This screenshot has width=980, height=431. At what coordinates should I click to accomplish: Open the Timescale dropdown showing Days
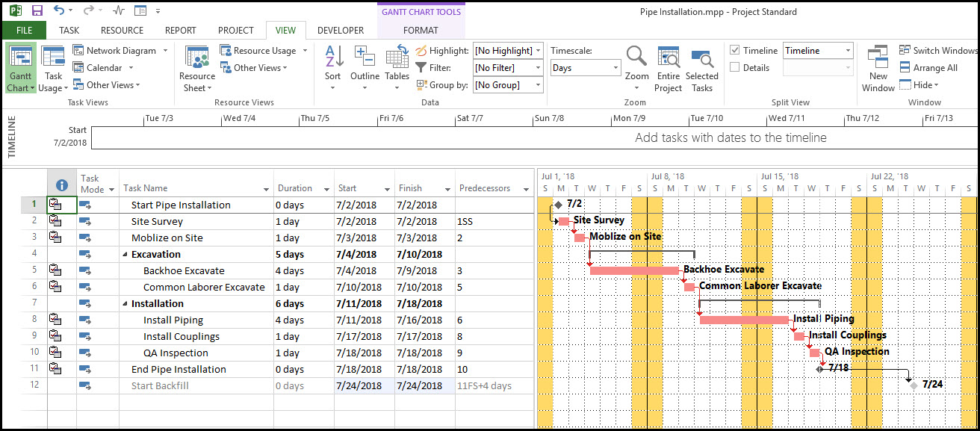point(615,68)
